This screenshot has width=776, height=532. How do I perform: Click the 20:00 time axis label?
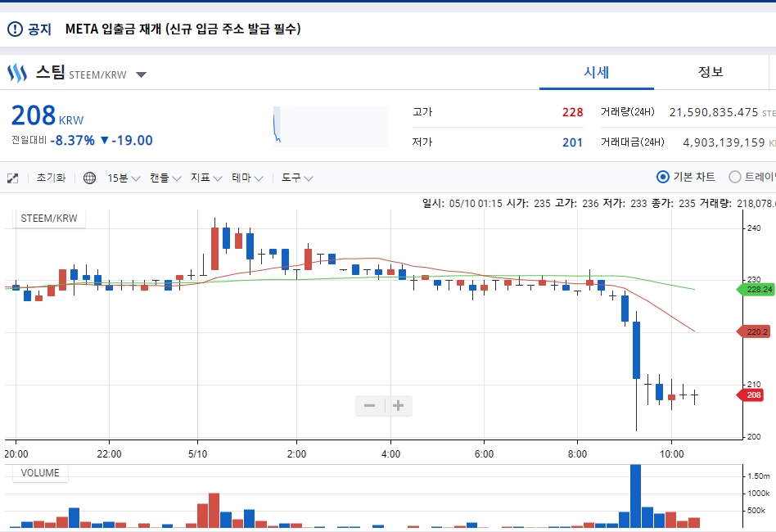pos(16,453)
